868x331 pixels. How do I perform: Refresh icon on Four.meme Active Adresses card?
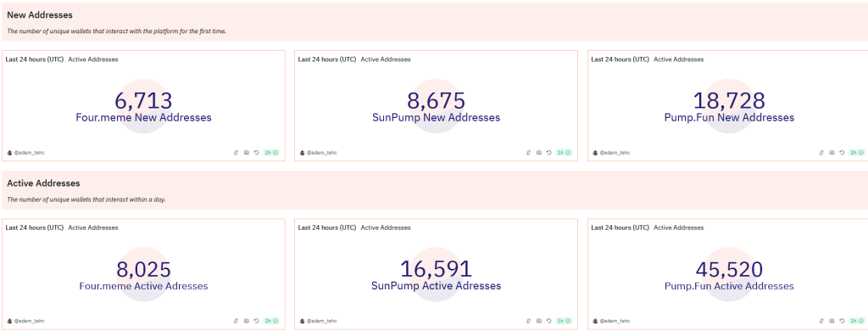(x=256, y=321)
